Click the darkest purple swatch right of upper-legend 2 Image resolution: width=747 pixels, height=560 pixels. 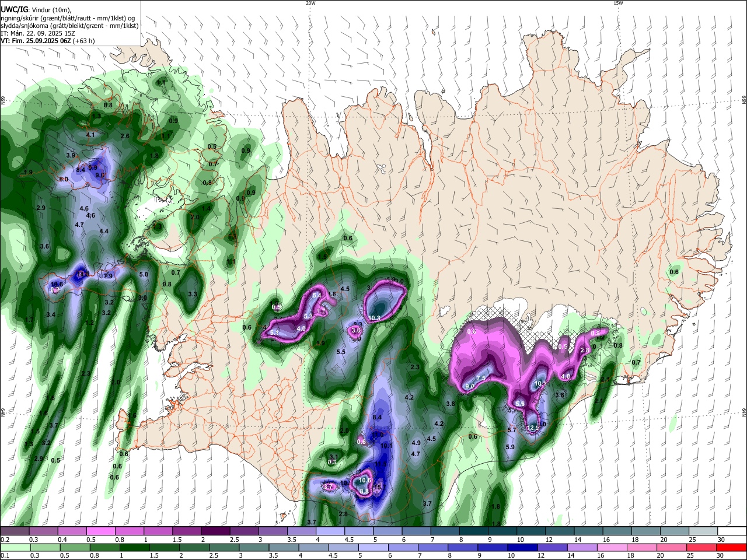(217, 531)
